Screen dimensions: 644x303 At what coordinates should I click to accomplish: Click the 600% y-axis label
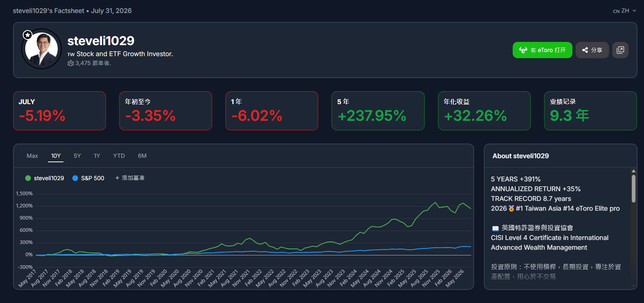click(x=26, y=230)
